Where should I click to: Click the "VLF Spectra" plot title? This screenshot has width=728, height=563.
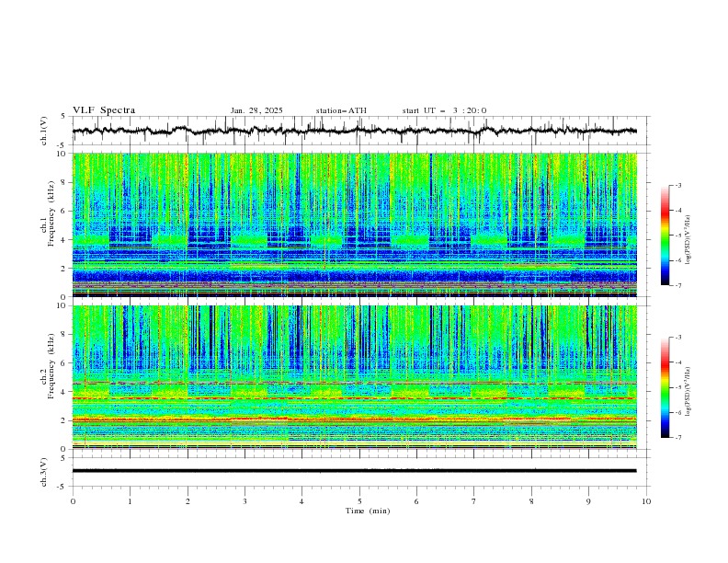click(104, 110)
